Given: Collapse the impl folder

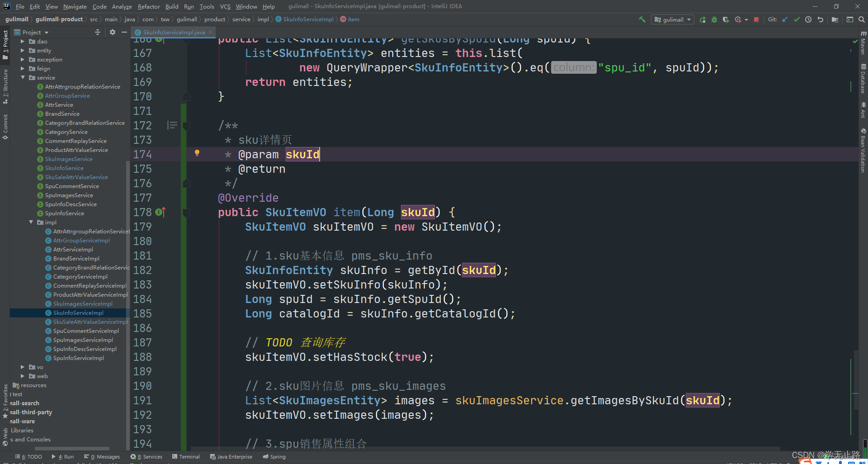Looking at the screenshot, I should (x=31, y=222).
